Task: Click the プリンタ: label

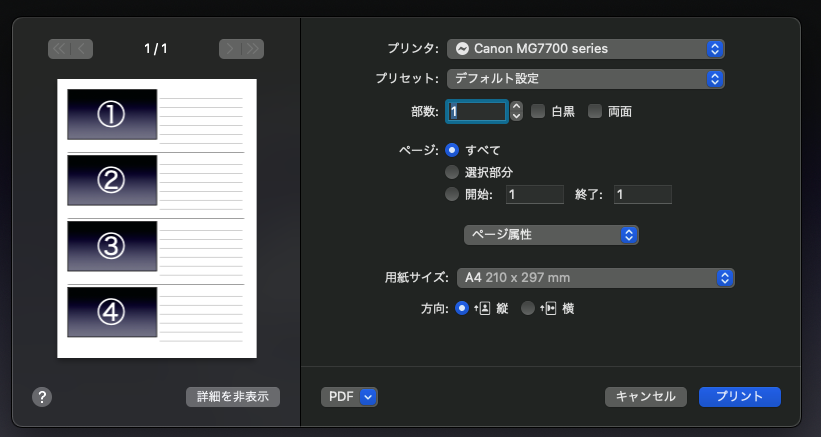Action: tap(413, 49)
